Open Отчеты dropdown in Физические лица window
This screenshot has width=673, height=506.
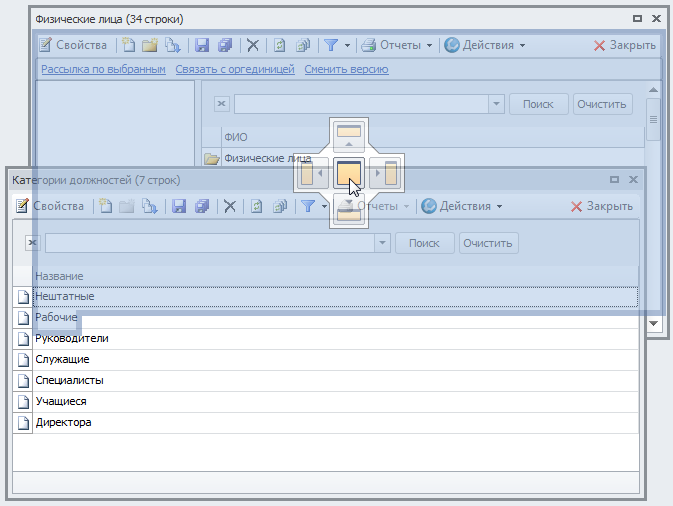point(397,45)
